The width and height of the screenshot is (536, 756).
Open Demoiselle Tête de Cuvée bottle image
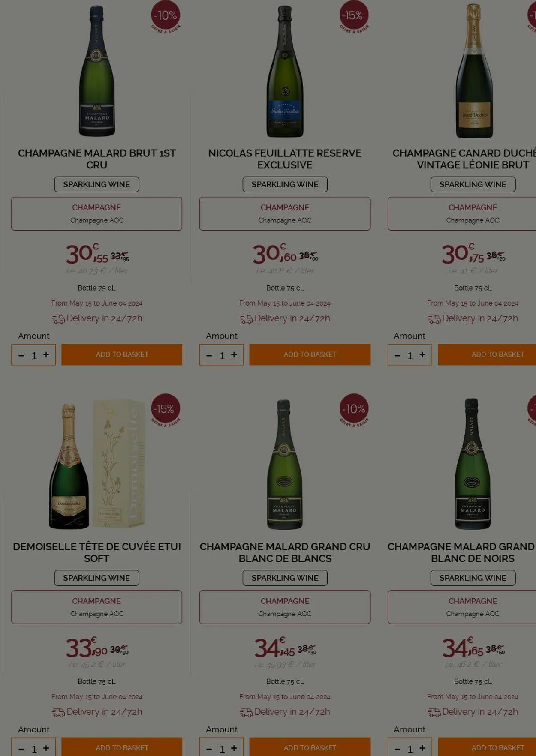point(97,465)
